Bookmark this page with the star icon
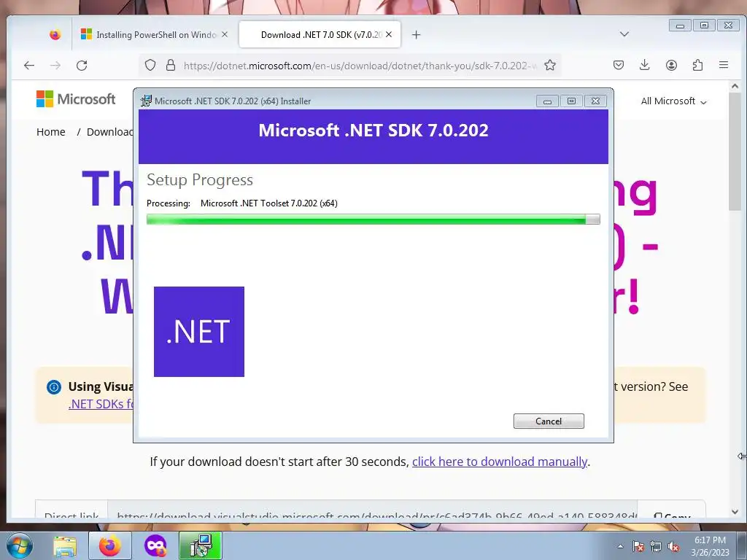The height and width of the screenshot is (560, 747). 550,65
